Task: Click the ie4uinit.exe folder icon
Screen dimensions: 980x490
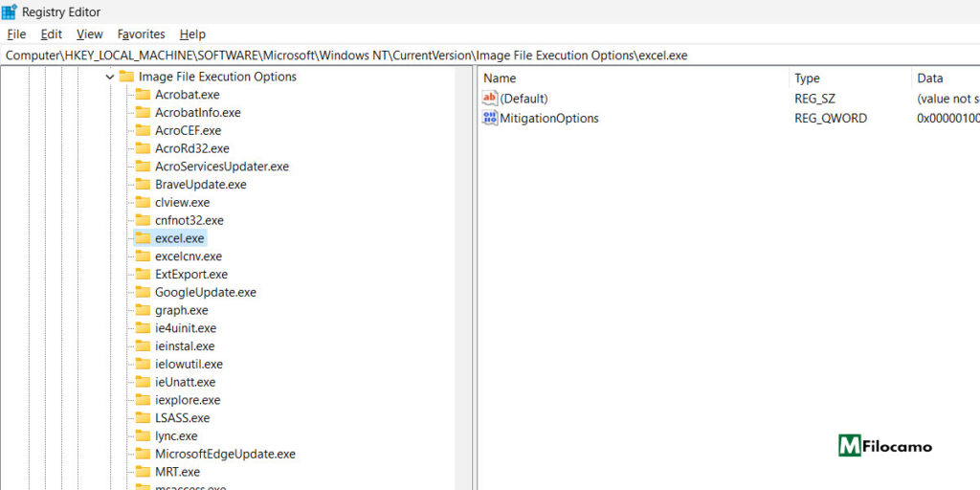Action: [144, 328]
